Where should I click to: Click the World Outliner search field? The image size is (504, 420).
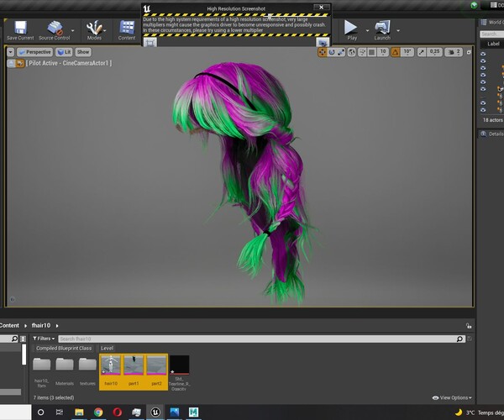click(491, 34)
